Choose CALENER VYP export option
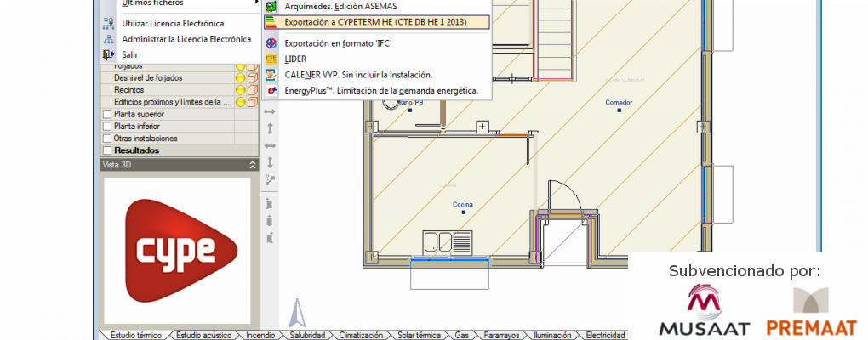The image size is (868, 340). coord(358,75)
